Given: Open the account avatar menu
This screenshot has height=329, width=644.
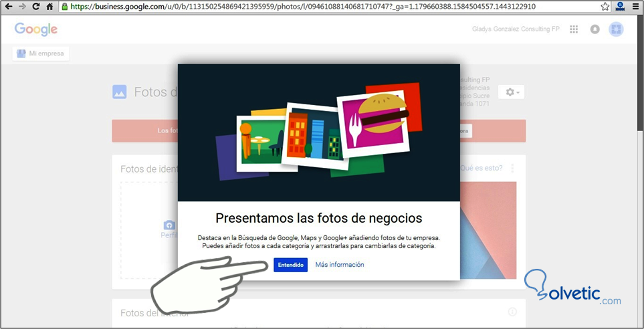Looking at the screenshot, I should point(616,29).
